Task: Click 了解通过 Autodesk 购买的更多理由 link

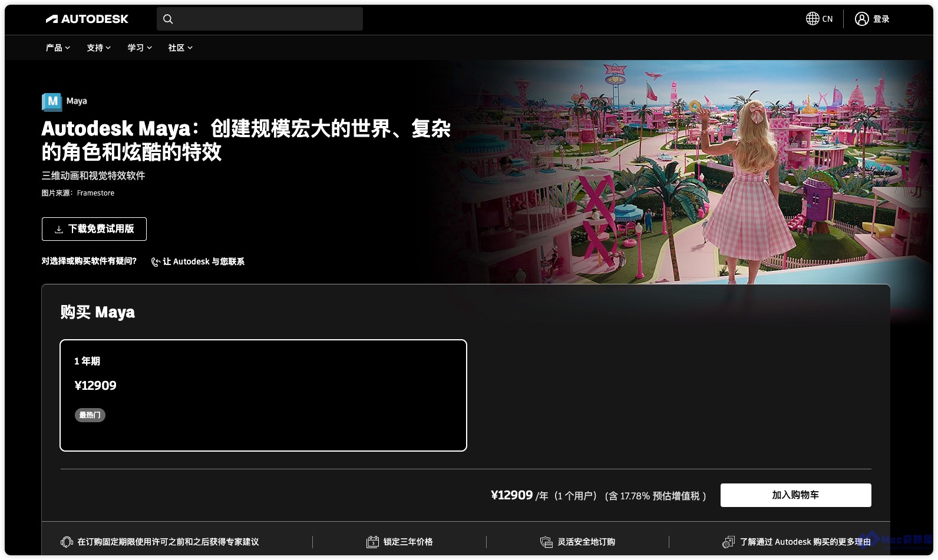Action: pos(805,542)
